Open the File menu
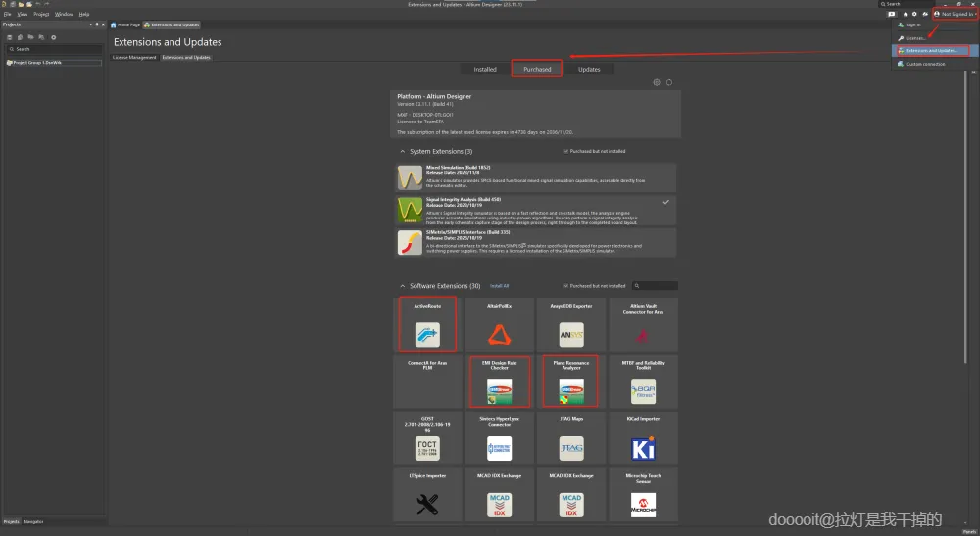 (x=8, y=14)
